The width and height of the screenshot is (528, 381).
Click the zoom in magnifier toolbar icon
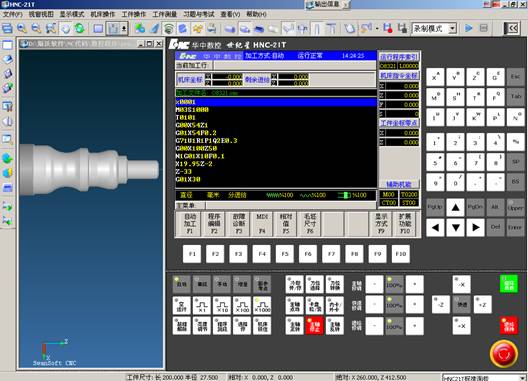(x=22, y=29)
